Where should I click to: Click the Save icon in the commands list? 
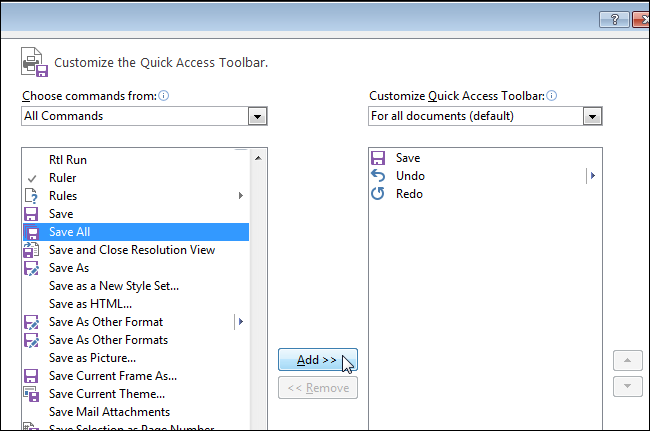pos(31,214)
